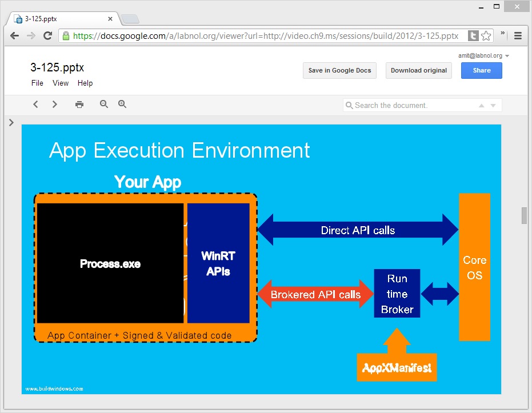
Task: Open Chrome's menu icon
Action: click(x=518, y=35)
